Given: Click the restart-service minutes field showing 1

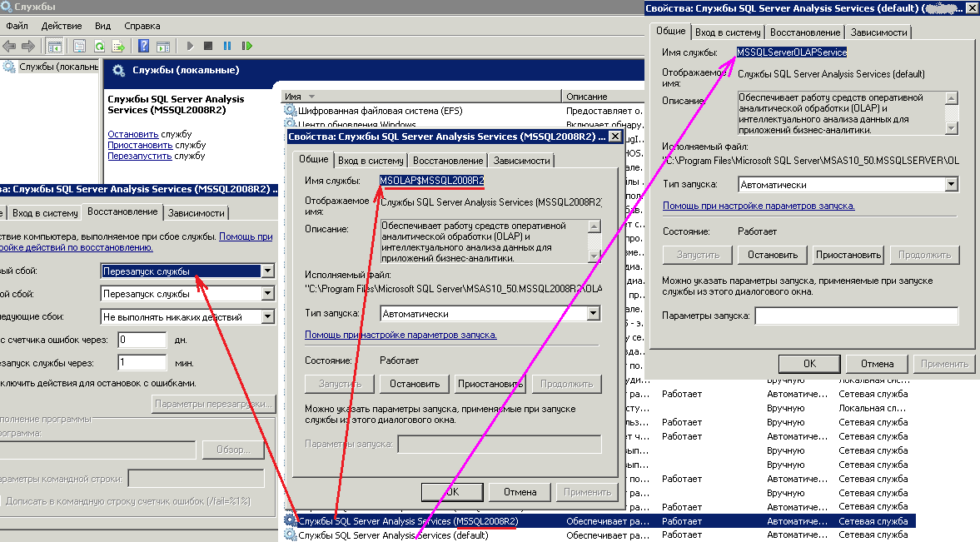Looking at the screenshot, I should pyautogui.click(x=142, y=363).
